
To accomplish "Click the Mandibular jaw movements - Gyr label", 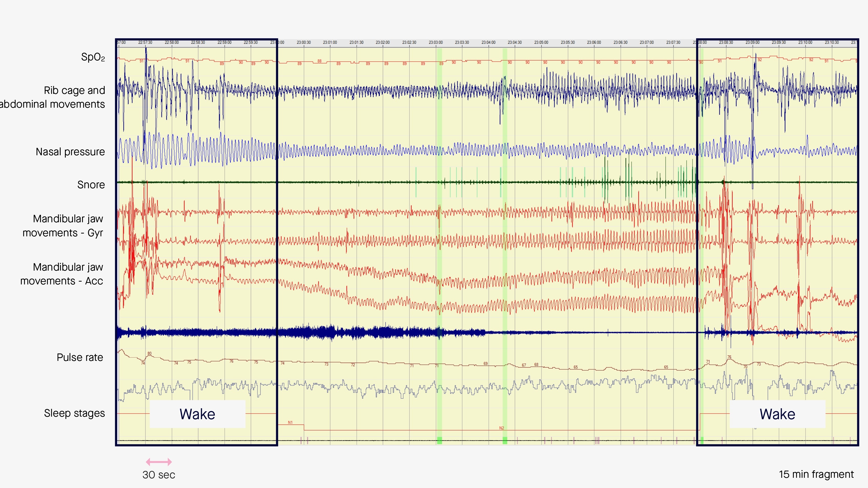I will 63,226.
